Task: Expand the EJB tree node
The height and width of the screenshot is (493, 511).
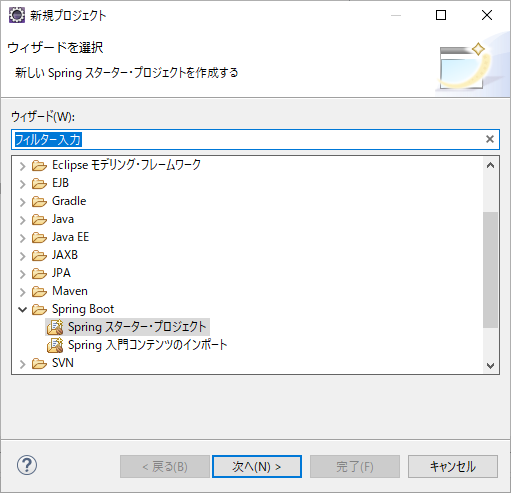Action: (x=22, y=184)
